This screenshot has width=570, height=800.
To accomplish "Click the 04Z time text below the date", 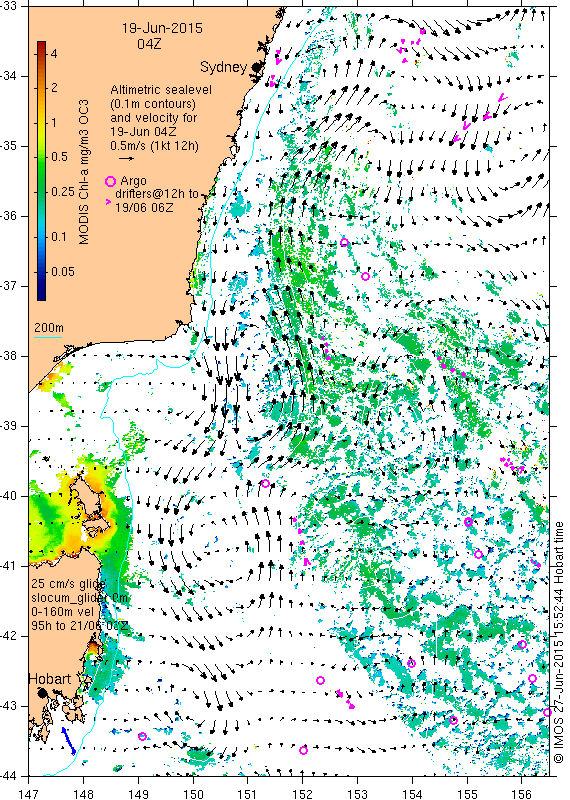I will tap(149, 44).
